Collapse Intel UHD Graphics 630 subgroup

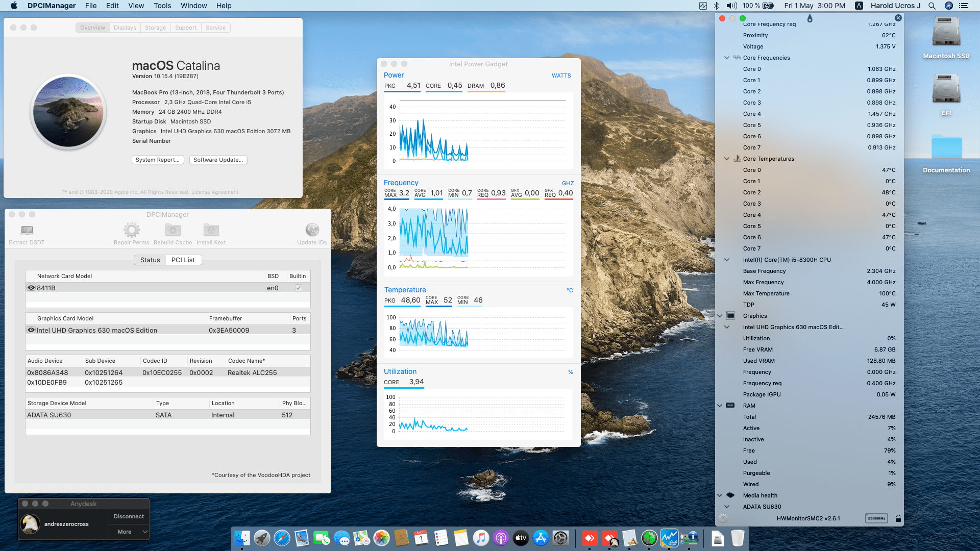727,327
